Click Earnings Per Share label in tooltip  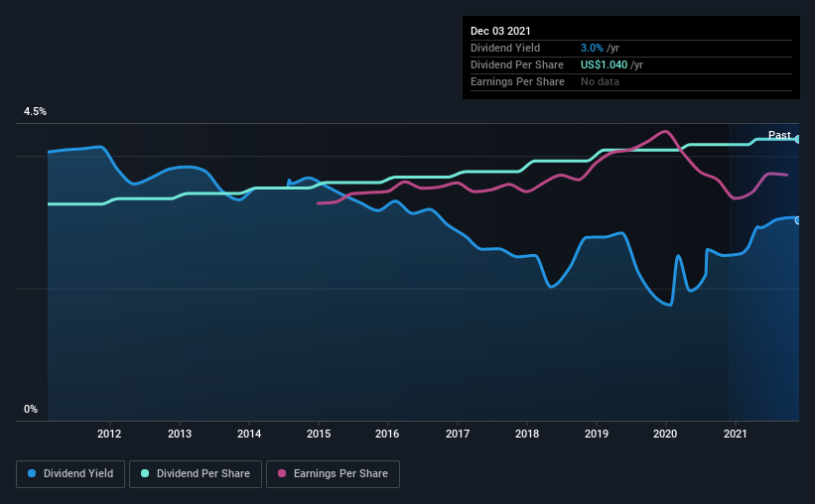[517, 81]
